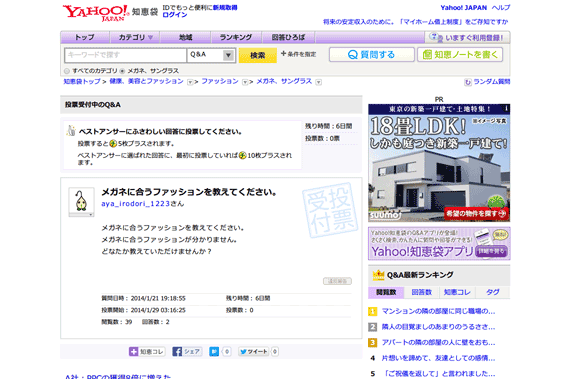Click the rank 3 badge icon

(373, 343)
